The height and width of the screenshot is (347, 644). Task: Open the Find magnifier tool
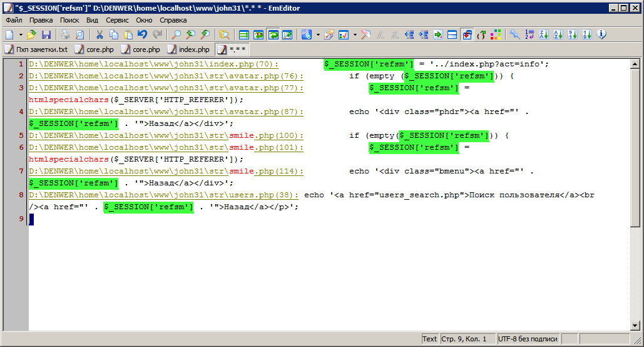[x=176, y=34]
